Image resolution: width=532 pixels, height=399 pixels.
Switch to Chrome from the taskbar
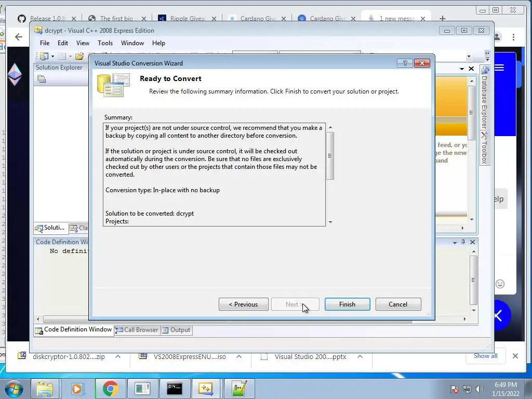110,389
